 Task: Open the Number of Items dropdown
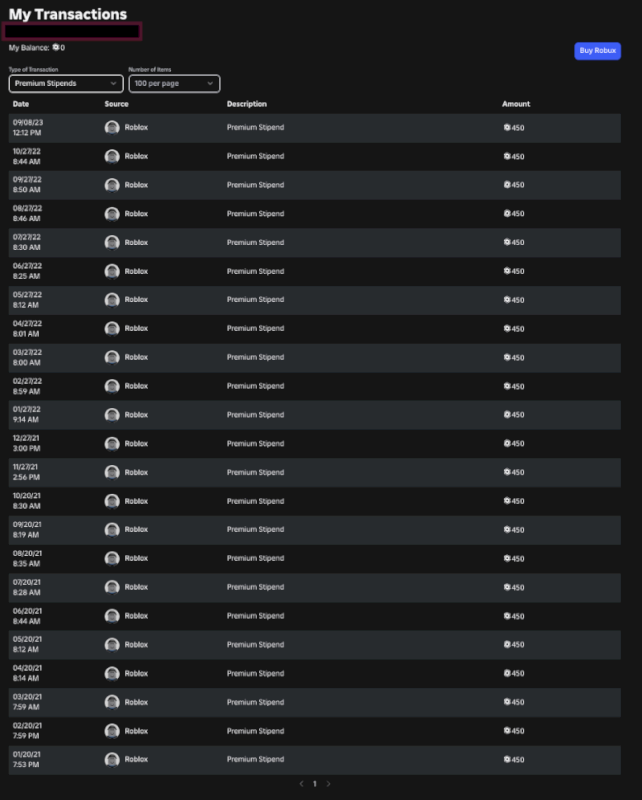pos(174,84)
